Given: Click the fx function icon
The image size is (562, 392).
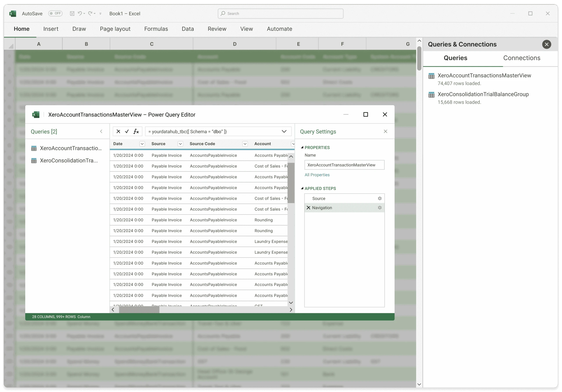Looking at the screenshot, I should tap(136, 131).
